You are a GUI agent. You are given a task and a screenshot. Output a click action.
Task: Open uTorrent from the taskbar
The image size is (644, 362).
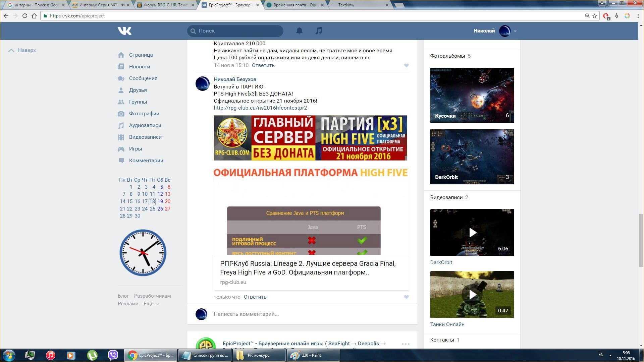[92, 355]
